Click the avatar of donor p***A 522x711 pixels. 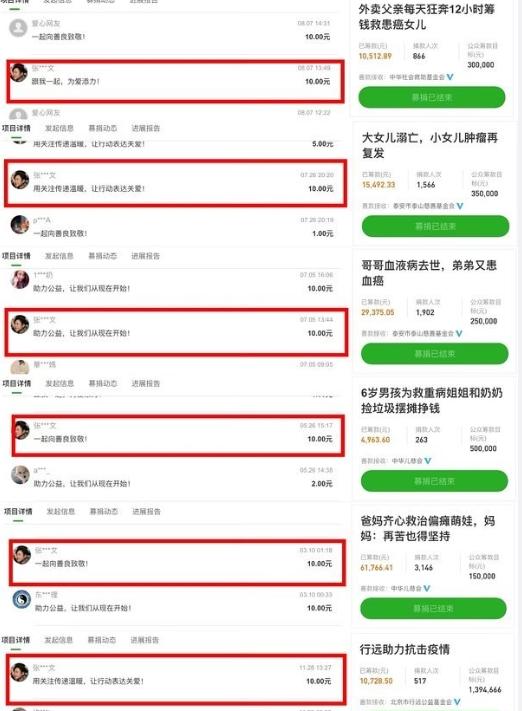click(20, 225)
